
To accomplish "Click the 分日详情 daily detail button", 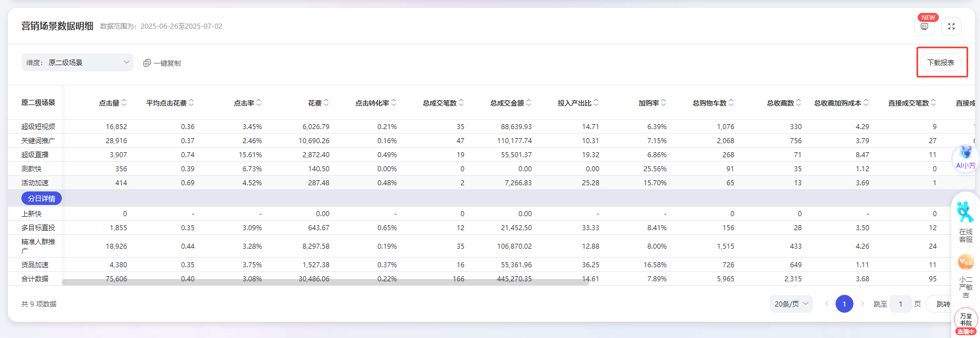I will click(42, 198).
